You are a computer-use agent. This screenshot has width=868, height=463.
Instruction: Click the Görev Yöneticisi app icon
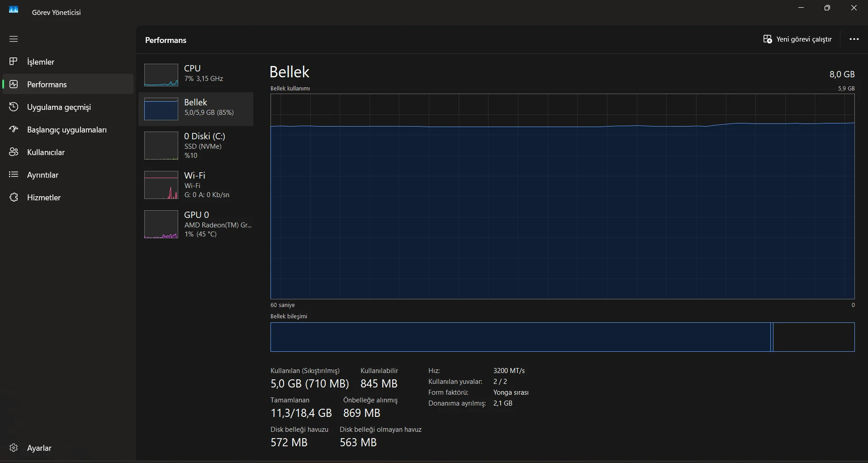coord(14,9)
